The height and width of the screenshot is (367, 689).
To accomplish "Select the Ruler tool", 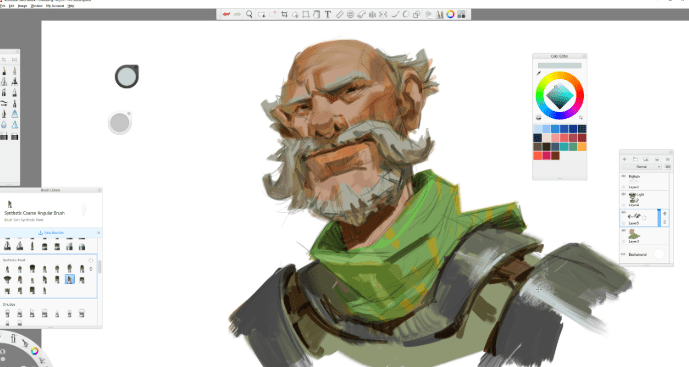I will tap(339, 15).
